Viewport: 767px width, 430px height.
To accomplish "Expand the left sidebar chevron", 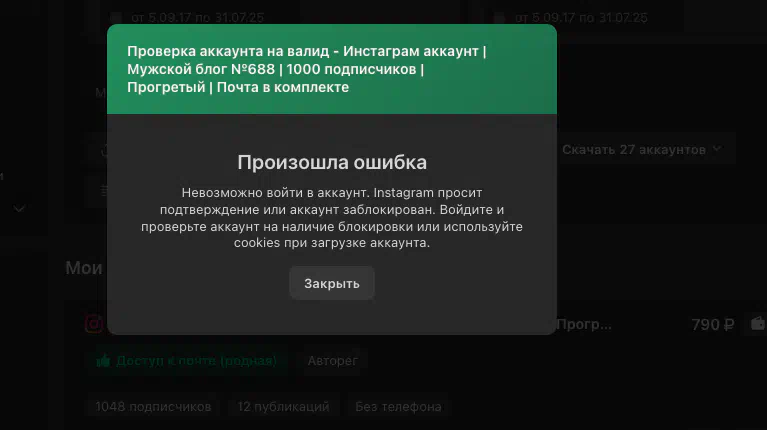I will (19, 209).
